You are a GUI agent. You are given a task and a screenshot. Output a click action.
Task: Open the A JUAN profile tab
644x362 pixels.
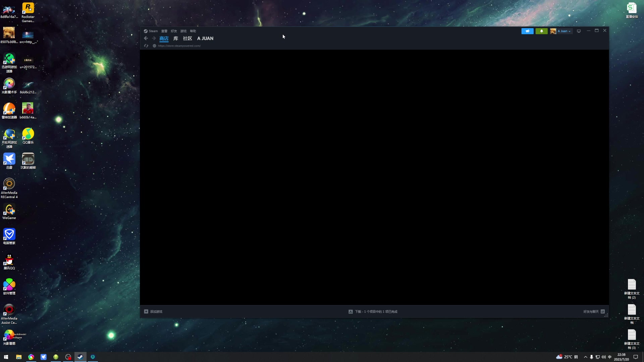click(x=205, y=39)
